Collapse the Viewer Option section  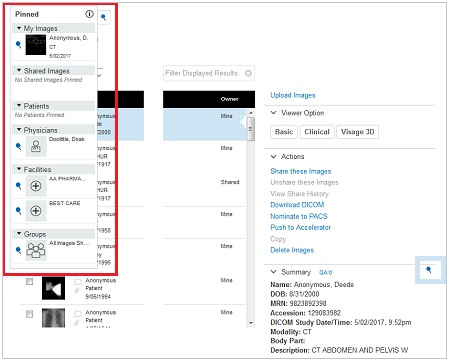[274, 113]
